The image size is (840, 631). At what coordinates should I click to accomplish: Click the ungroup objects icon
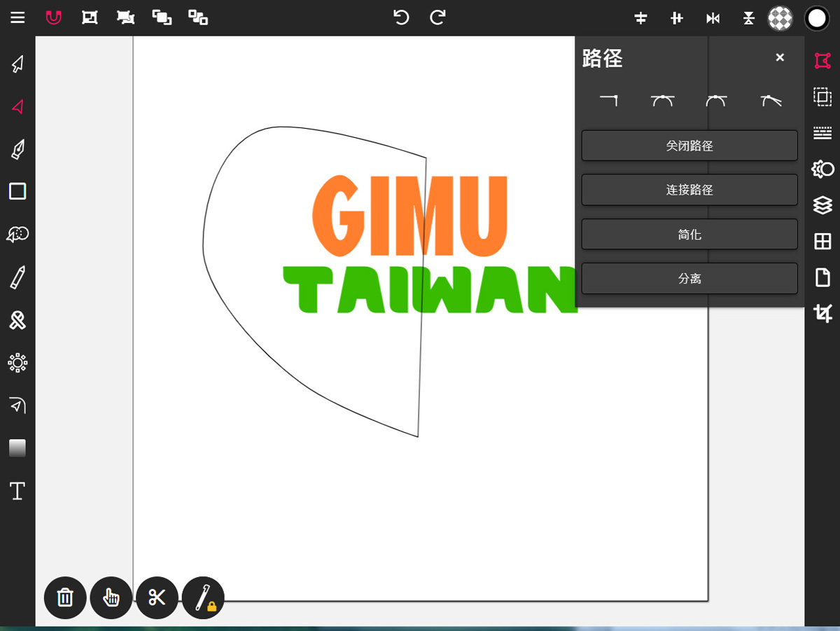pyautogui.click(x=126, y=18)
